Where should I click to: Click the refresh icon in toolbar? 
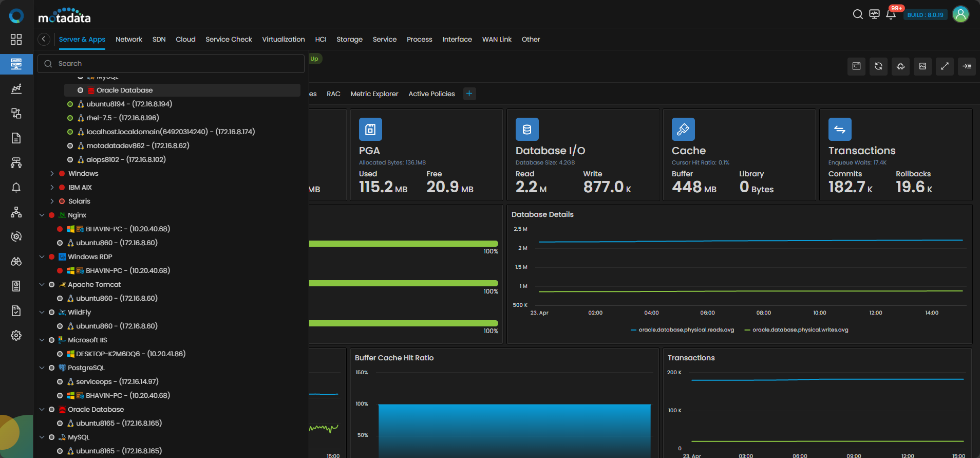click(x=878, y=66)
